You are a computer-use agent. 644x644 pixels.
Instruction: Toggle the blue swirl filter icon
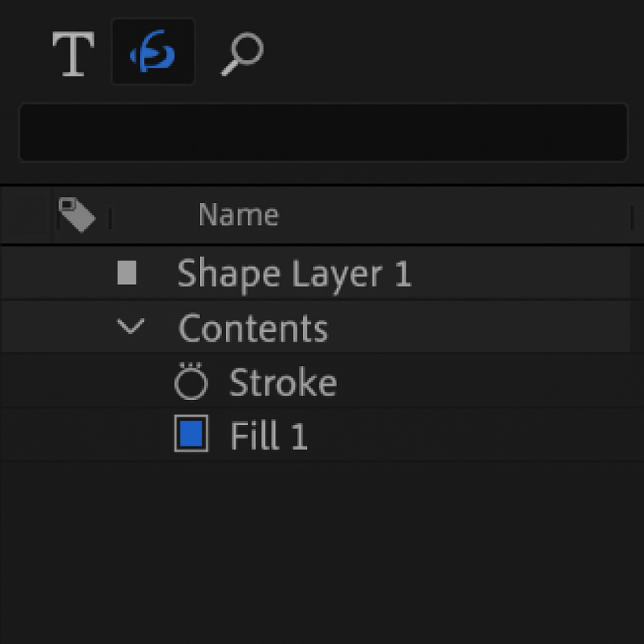(153, 53)
